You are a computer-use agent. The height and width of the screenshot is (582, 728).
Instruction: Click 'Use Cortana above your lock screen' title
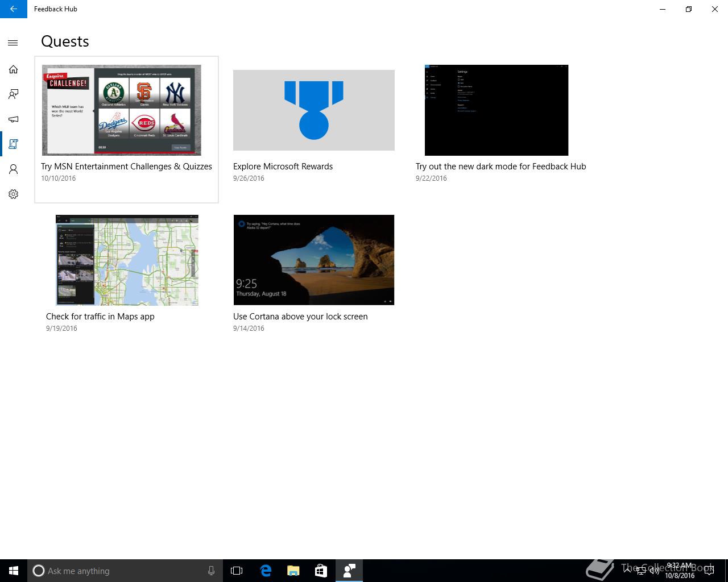(300, 317)
